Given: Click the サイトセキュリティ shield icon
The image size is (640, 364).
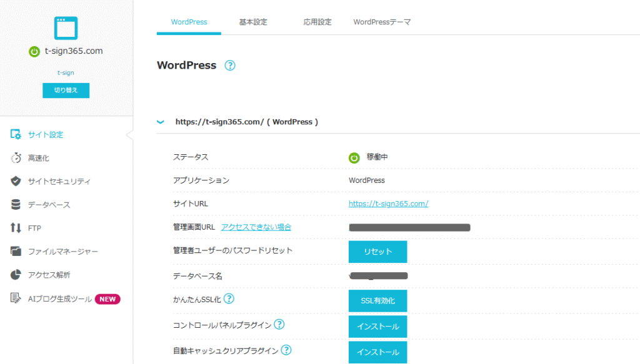Looking at the screenshot, I should point(16,182).
